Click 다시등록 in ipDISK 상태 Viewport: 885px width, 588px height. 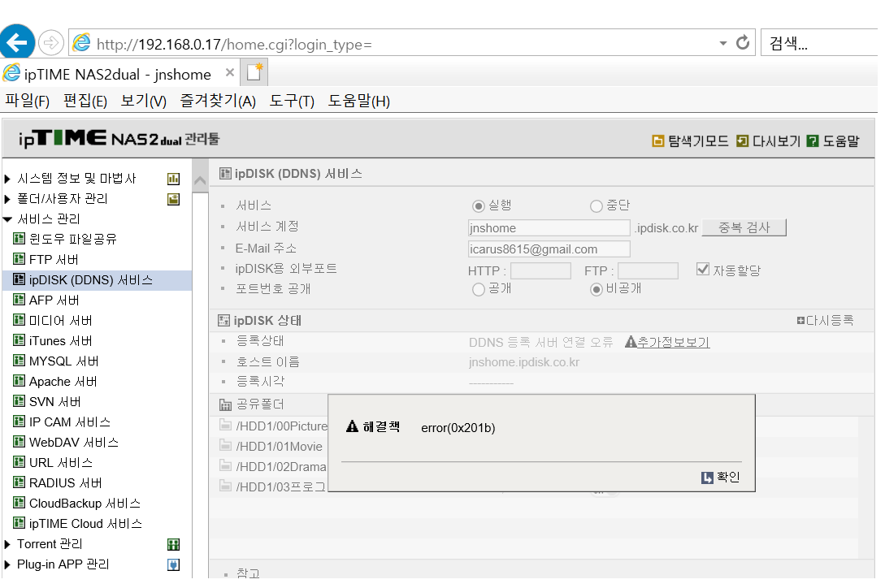coord(825,321)
